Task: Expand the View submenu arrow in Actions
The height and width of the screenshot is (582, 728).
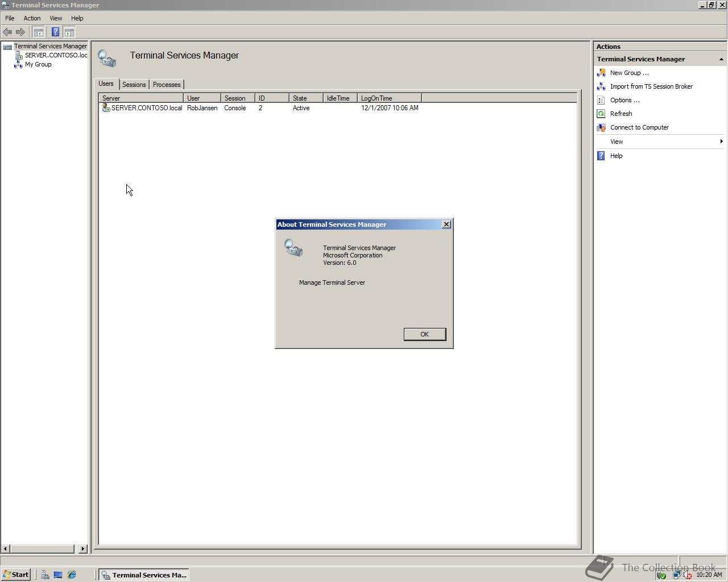Action: tap(721, 142)
